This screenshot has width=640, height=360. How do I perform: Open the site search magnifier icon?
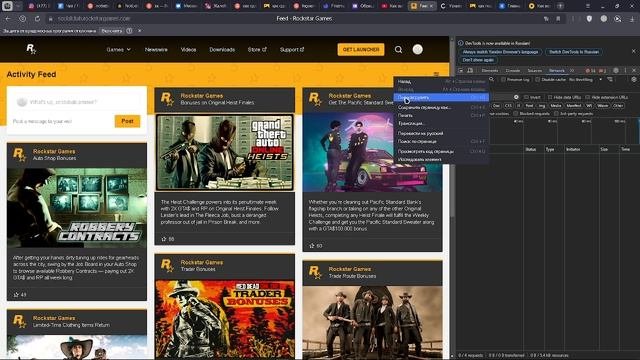click(398, 49)
